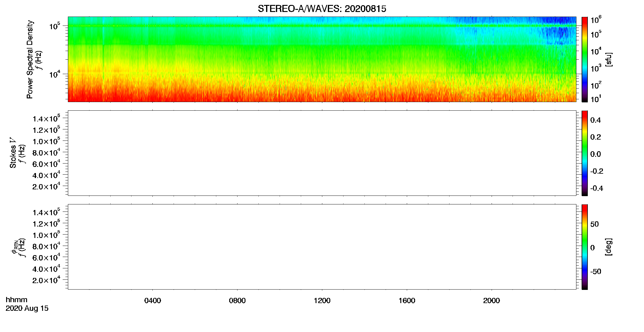Click the empty phi RTN plot panel

click(322, 247)
